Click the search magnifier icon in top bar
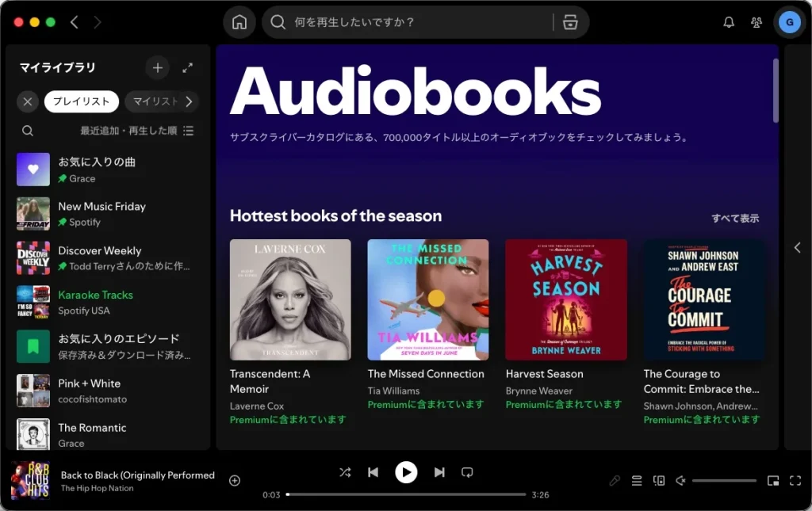Viewport: 812px width, 511px height. click(x=278, y=22)
